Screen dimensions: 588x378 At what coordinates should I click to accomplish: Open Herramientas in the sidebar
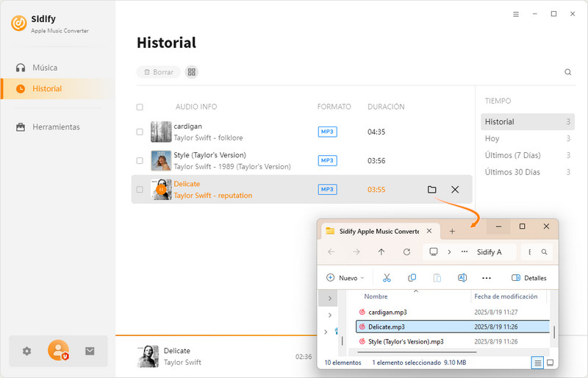pos(48,127)
